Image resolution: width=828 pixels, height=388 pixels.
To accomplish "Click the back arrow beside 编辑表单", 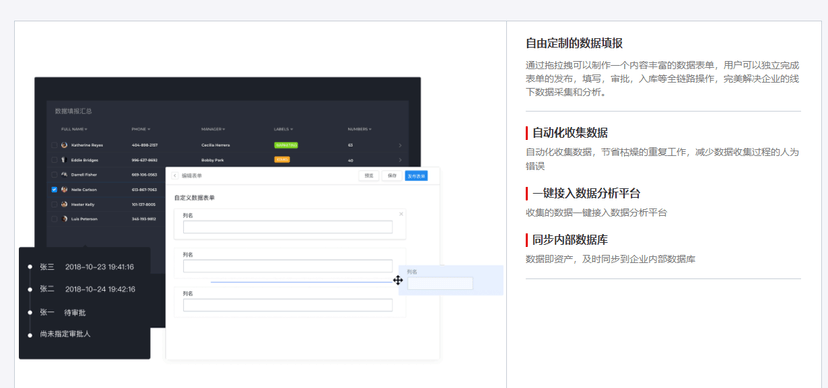I will coord(175,176).
